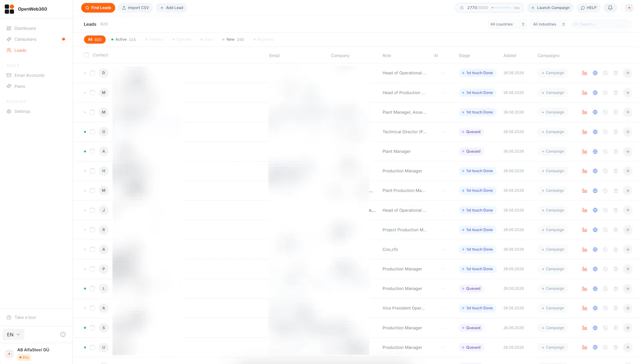Open EN language dropdown
This screenshot has width=639, height=364.
click(x=14, y=334)
